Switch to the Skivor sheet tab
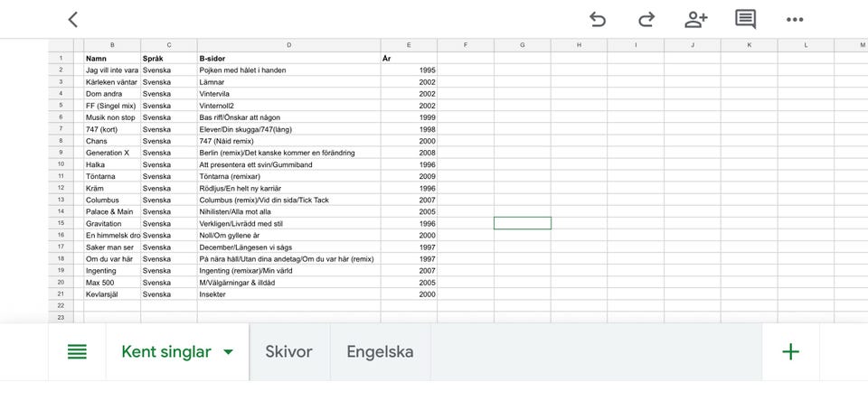The image size is (868, 401). (288, 352)
